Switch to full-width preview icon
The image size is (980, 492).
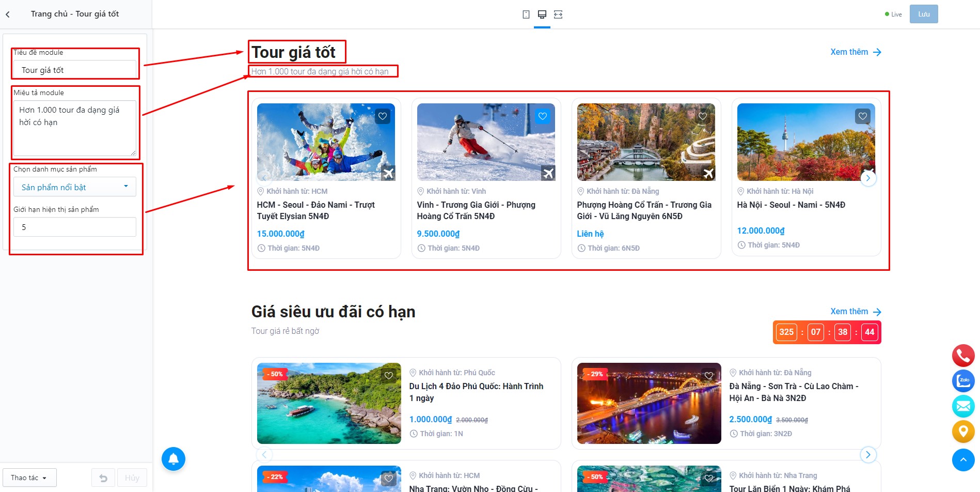pos(558,14)
